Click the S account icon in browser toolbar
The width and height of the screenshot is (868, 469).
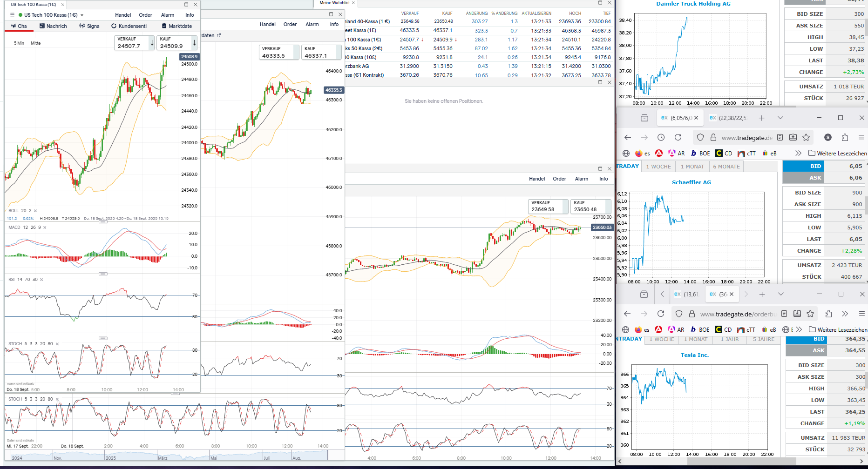[x=827, y=137]
